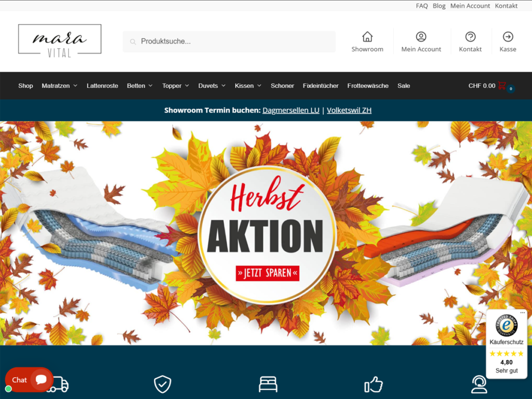Expand the Betten dropdown menu

coord(139,86)
